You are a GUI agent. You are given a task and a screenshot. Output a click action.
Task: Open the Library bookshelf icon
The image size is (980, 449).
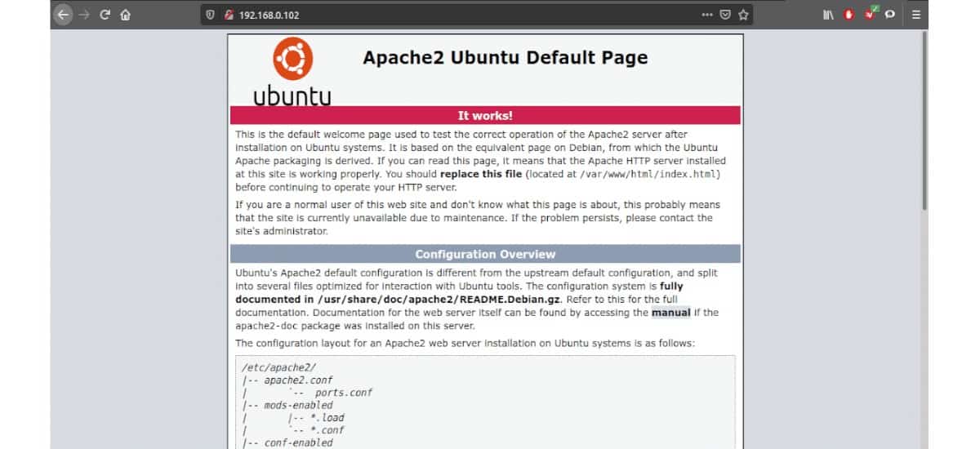click(x=829, y=15)
